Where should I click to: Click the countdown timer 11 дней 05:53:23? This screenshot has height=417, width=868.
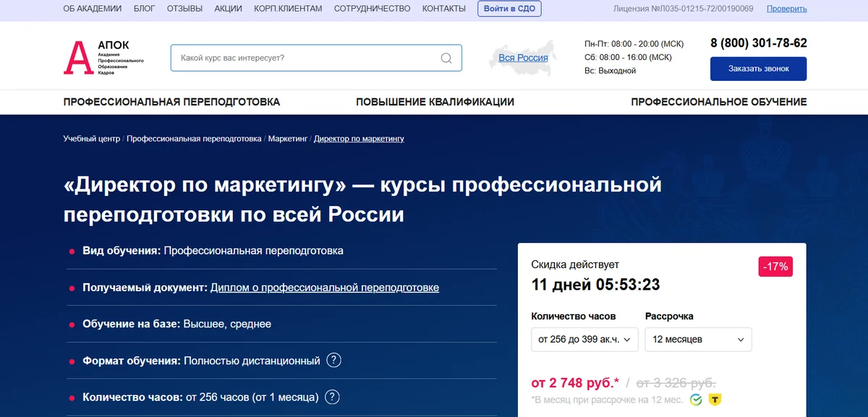[x=596, y=285]
